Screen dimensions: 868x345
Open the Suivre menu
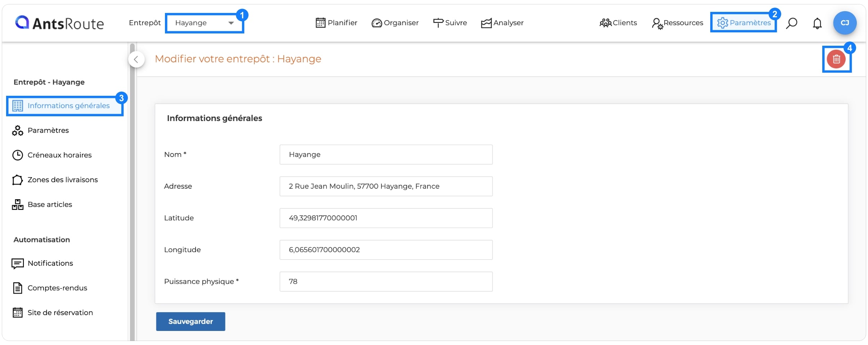(x=450, y=23)
